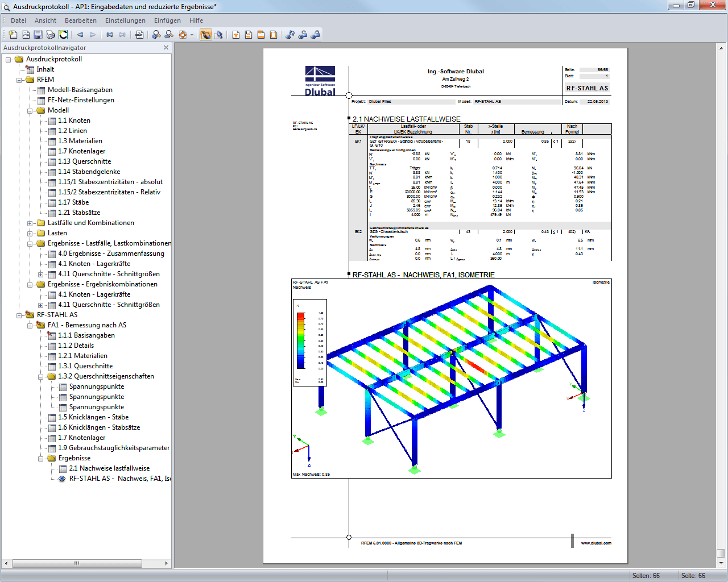The height and width of the screenshot is (582, 728).
Task: Open the Einstellungen menu
Action: [x=125, y=20]
